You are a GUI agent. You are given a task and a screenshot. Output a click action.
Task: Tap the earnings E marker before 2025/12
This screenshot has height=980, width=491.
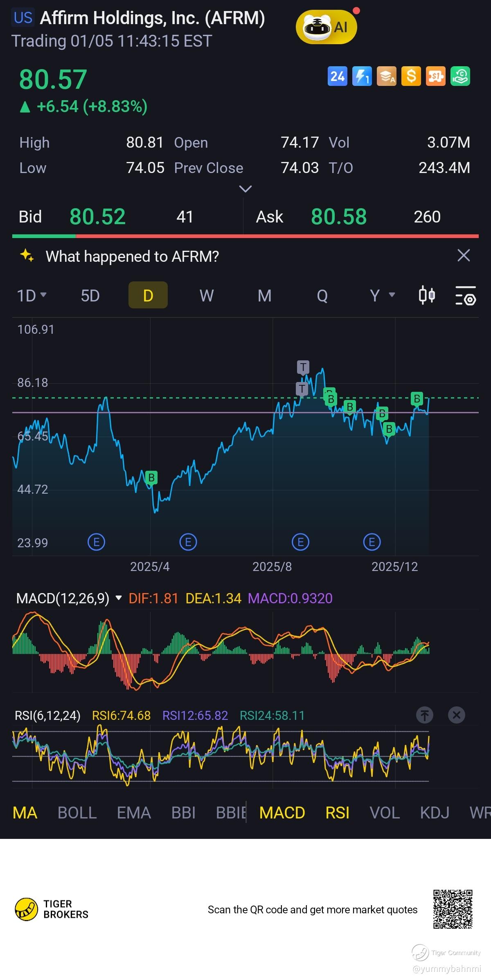click(372, 542)
